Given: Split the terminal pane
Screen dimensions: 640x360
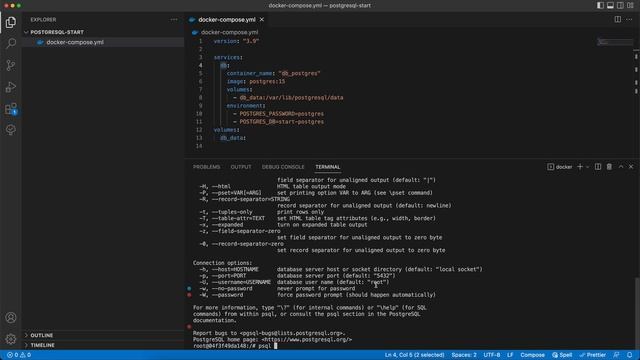Looking at the screenshot, I should [598, 167].
